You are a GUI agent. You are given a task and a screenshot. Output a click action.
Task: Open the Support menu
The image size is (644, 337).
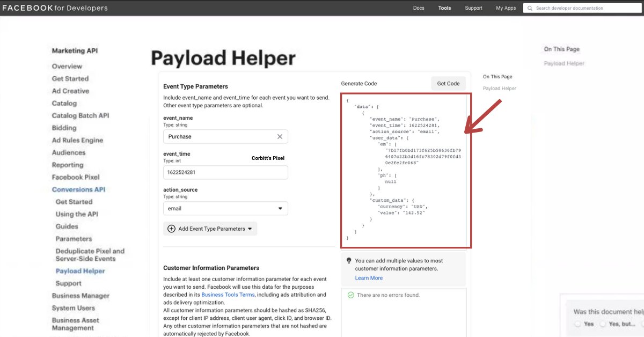click(473, 8)
